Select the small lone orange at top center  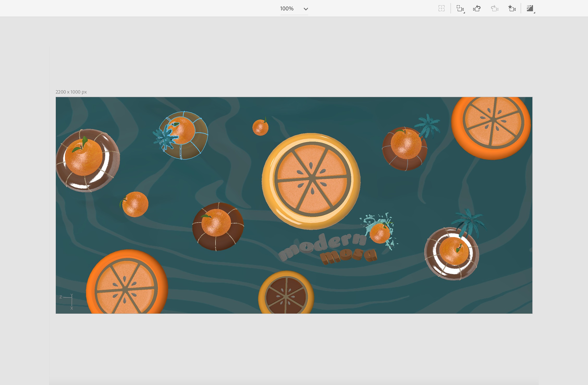260,127
